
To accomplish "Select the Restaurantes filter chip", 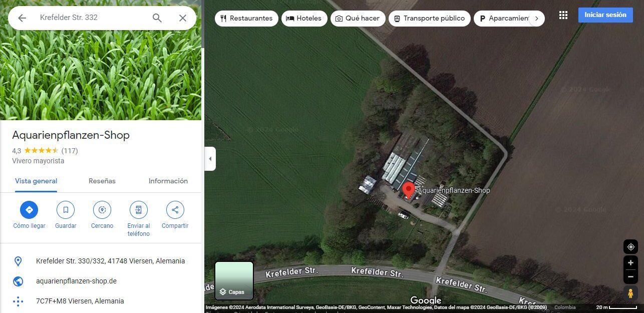I will (x=246, y=19).
